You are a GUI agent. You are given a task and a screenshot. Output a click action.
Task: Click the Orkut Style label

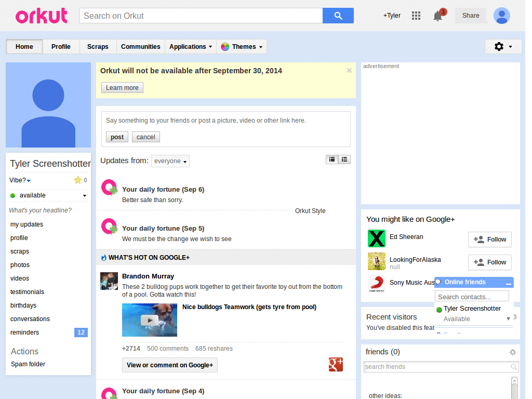click(x=310, y=211)
